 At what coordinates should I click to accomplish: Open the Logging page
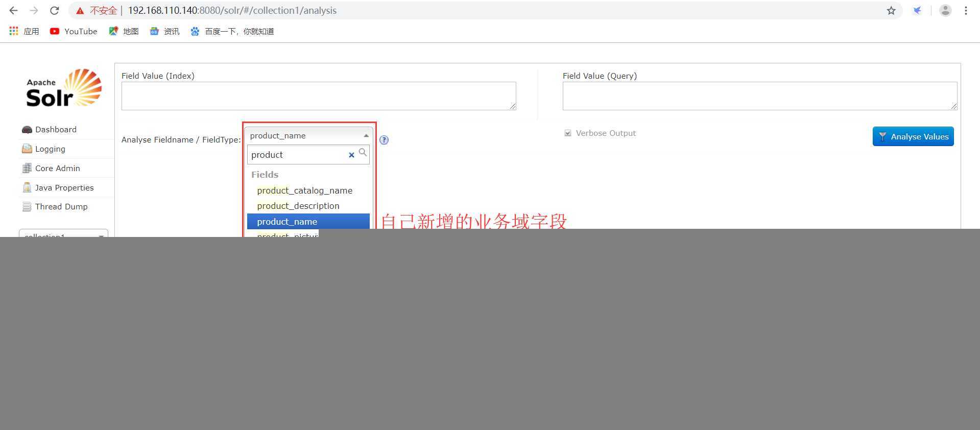[x=50, y=149]
